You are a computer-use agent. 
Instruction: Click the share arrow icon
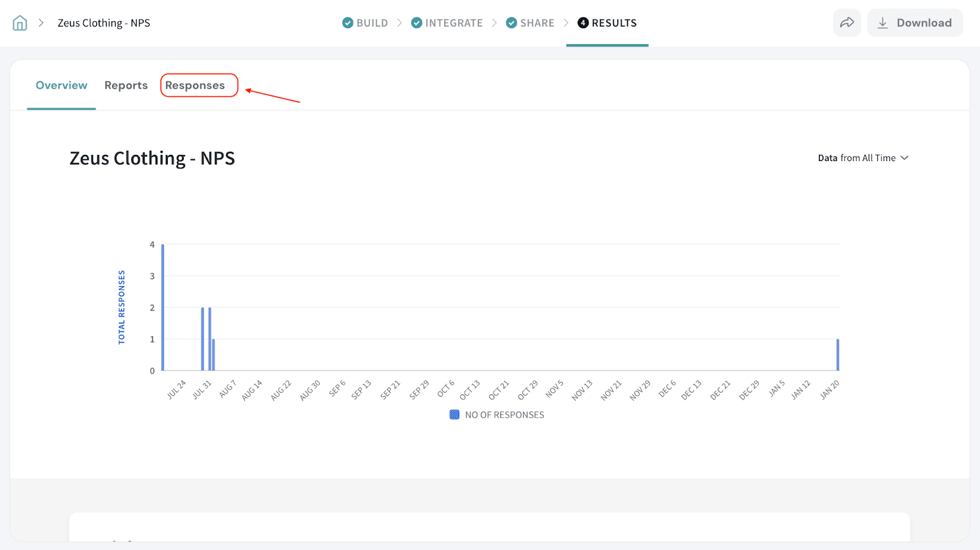[x=846, y=23]
